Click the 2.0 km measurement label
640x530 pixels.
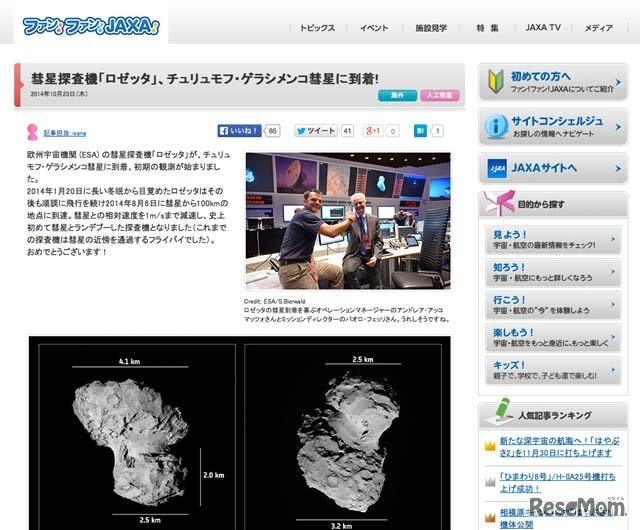click(x=214, y=475)
